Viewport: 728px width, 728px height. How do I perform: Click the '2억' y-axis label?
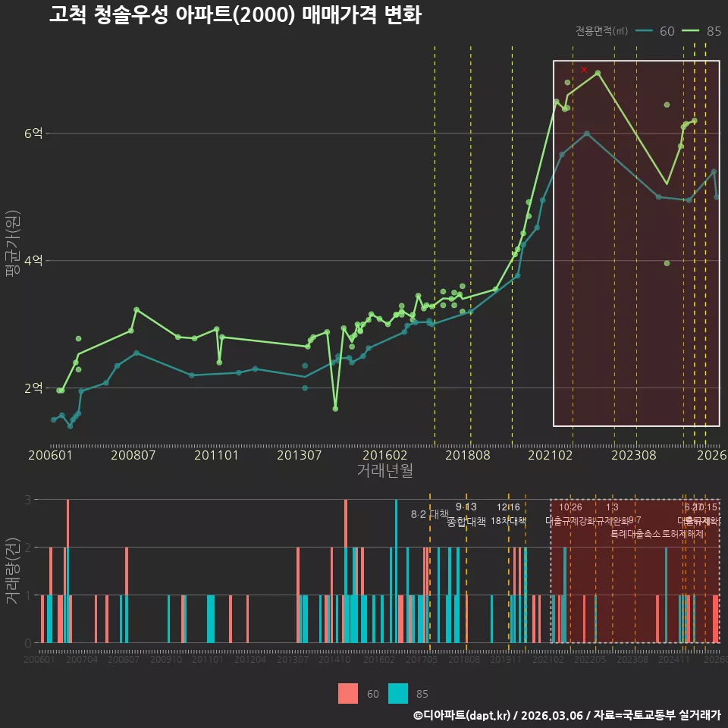(x=33, y=388)
